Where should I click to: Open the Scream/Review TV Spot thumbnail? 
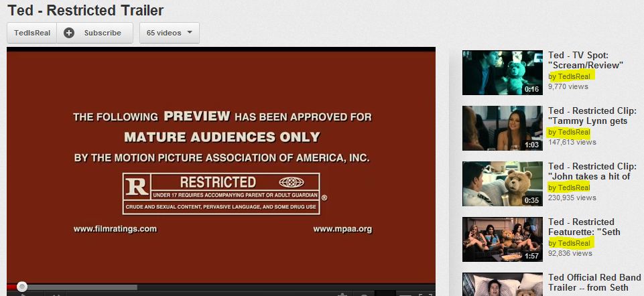coord(503,73)
